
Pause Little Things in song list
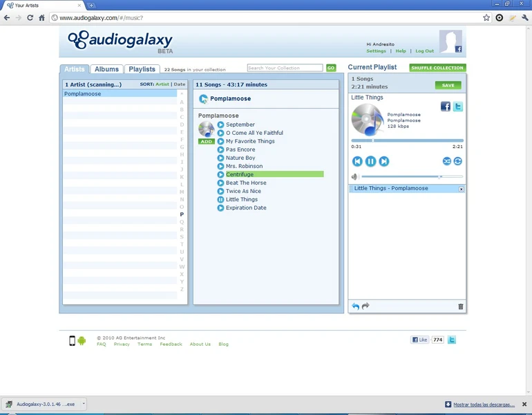pos(220,199)
